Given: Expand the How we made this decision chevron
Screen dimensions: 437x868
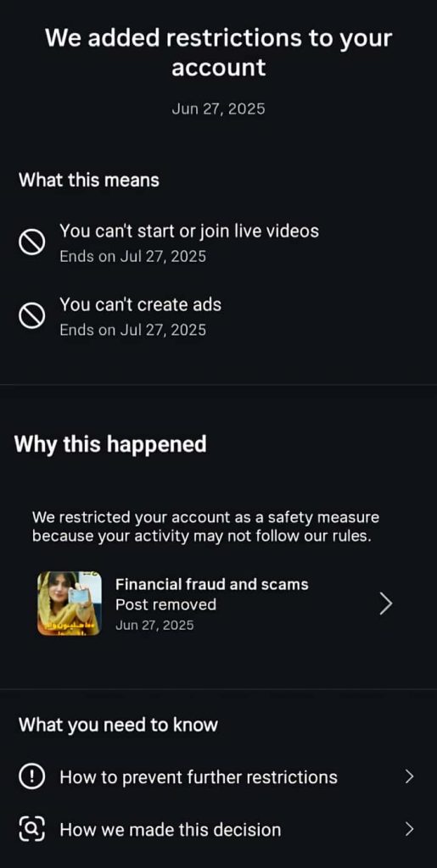Looking at the screenshot, I should click(409, 829).
